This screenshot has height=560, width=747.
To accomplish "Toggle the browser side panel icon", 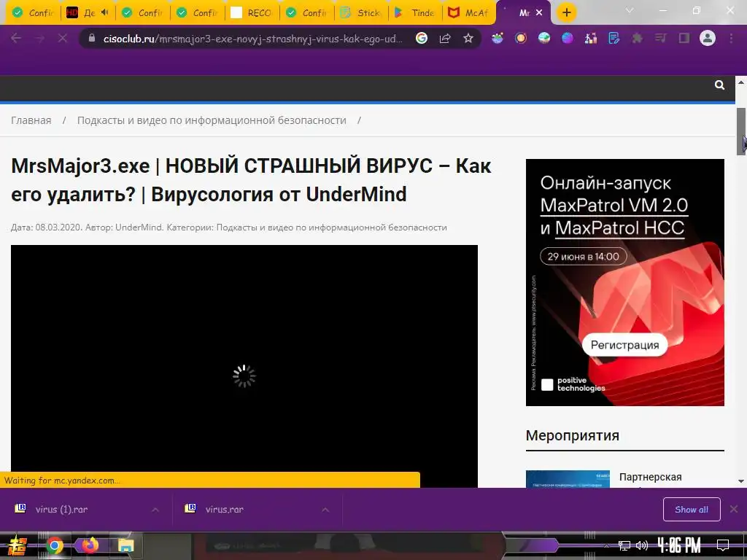I will click(x=684, y=38).
